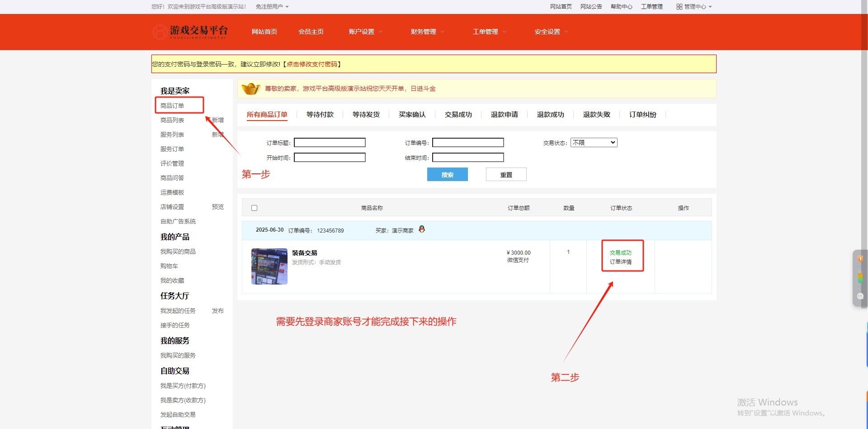Open 我的收藏 in the sidebar
This screenshot has height=429, width=868.
coord(172,280)
